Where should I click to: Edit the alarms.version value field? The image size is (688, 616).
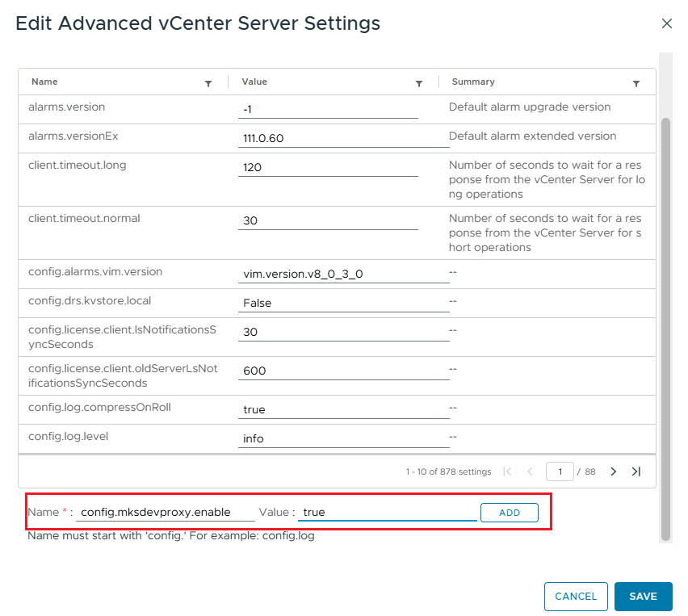[328, 109]
